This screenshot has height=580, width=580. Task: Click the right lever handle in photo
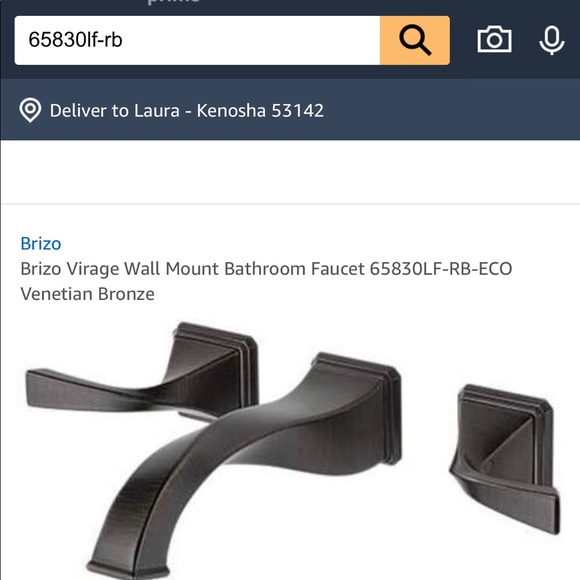coord(505,459)
